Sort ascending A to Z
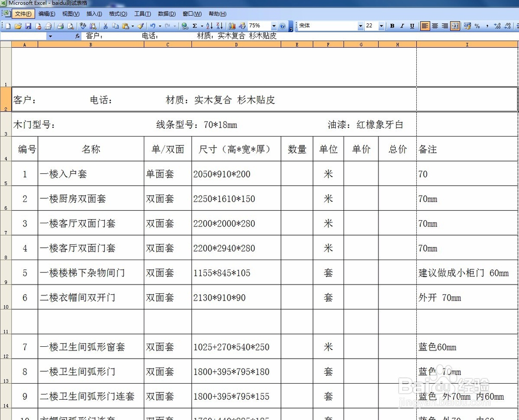This screenshot has width=519, height=420. coord(209,26)
